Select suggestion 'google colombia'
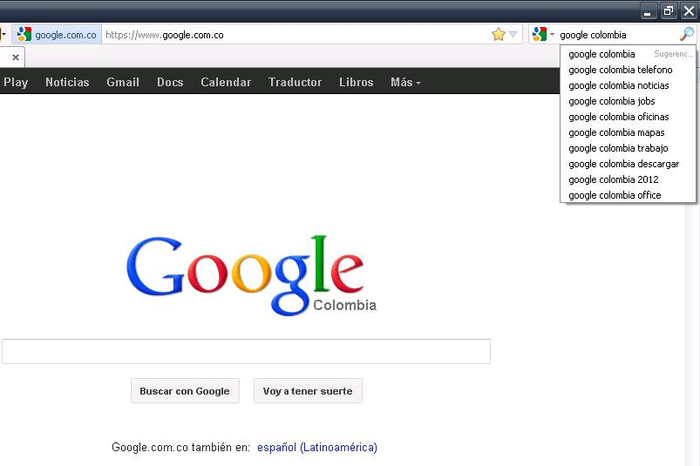The width and height of the screenshot is (700, 466). (628, 54)
